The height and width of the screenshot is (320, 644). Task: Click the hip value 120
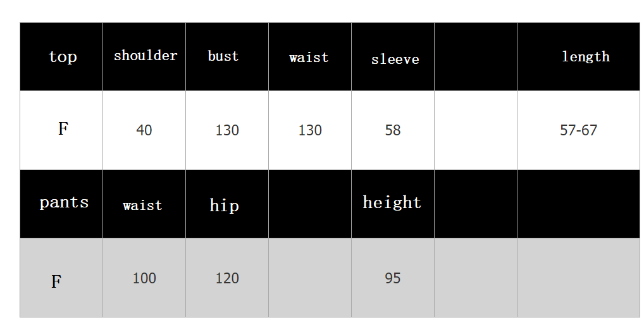pyautogui.click(x=227, y=278)
